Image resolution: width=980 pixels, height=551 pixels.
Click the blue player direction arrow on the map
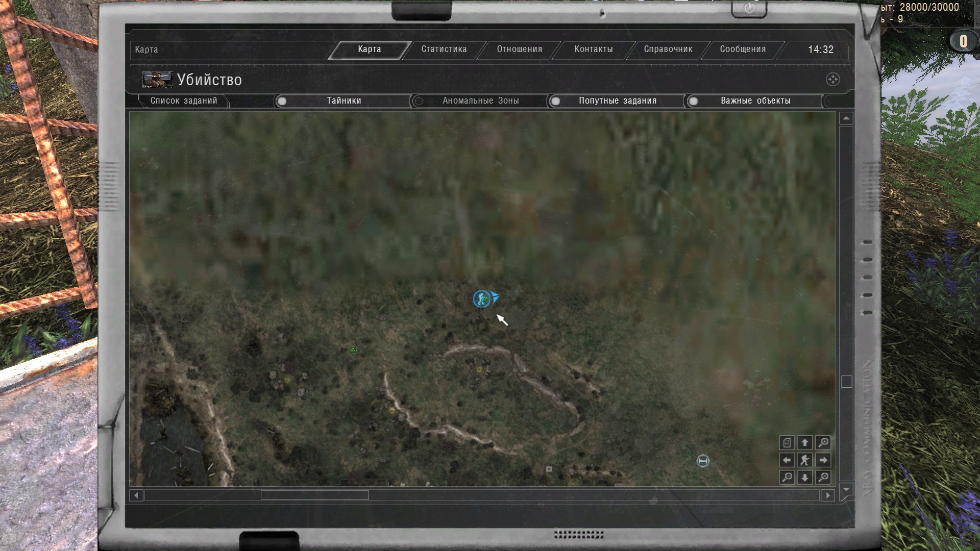pos(495,297)
